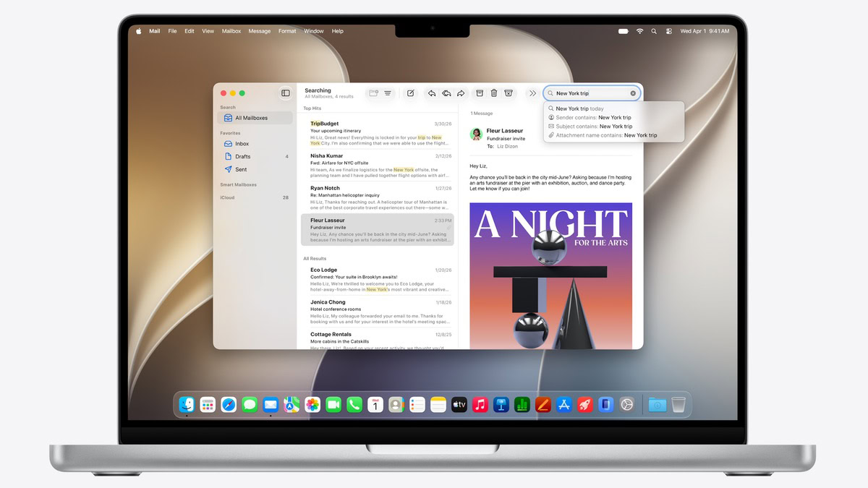
Task: Open Maps from the Dock
Action: click(292, 404)
